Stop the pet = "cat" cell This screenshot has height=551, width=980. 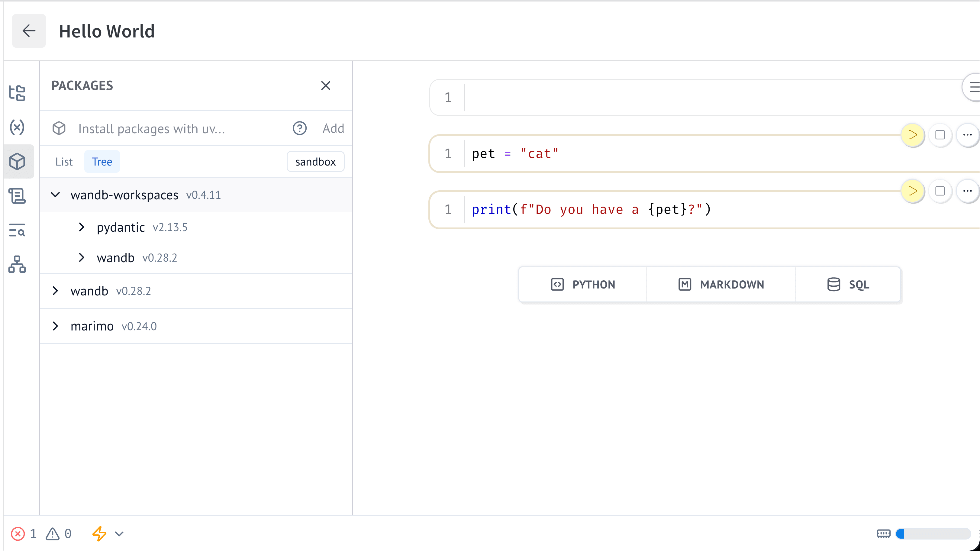[940, 135]
